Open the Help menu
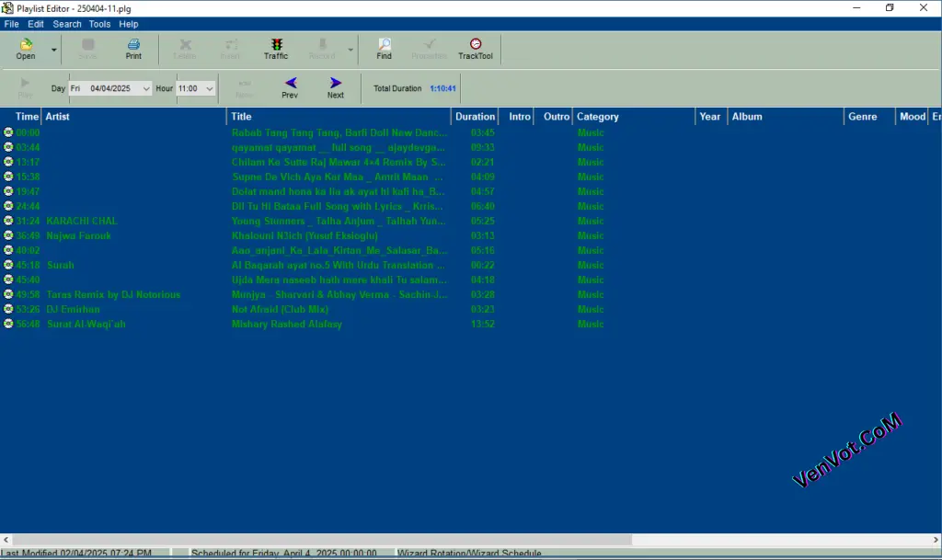Viewport: 942px width, 560px height. click(129, 24)
